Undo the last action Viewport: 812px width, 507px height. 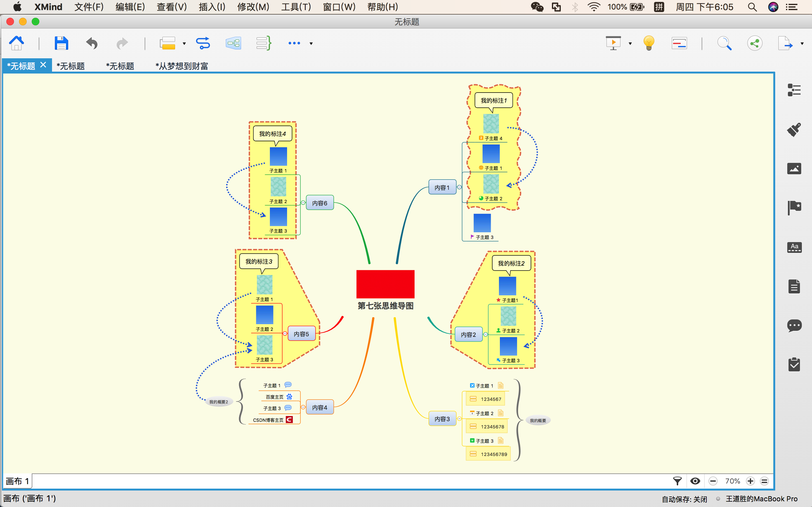pyautogui.click(x=92, y=43)
